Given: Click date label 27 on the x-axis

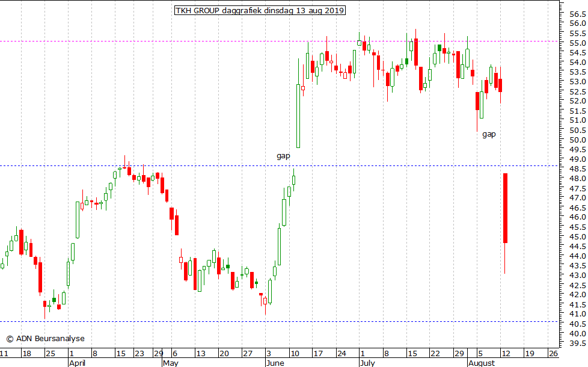Looking at the screenshot, I should [248, 353].
